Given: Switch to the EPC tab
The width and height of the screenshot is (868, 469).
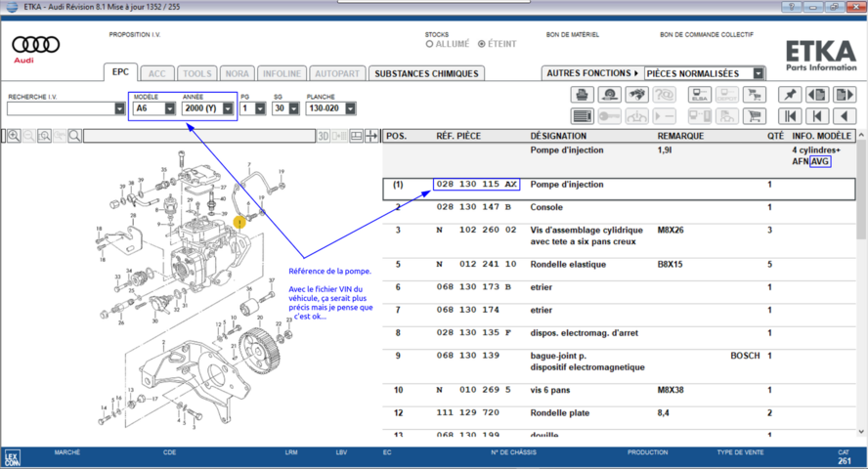Looking at the screenshot, I should [120, 72].
